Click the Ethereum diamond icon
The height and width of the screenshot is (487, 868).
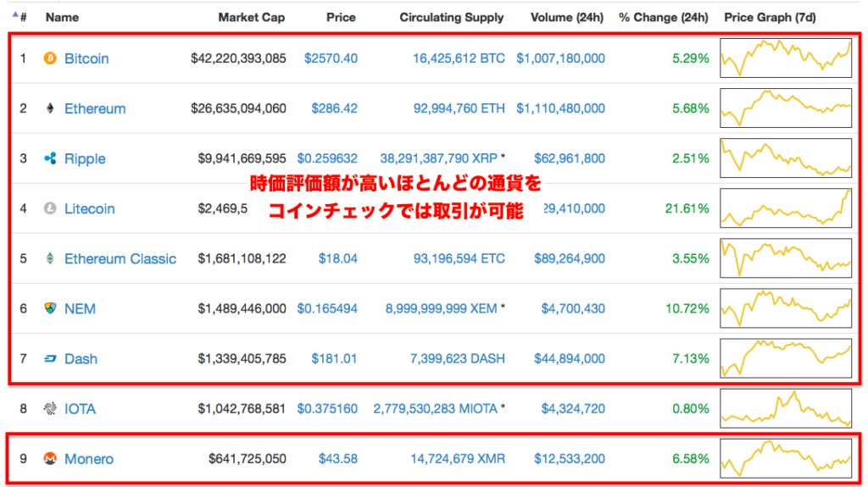click(50, 108)
